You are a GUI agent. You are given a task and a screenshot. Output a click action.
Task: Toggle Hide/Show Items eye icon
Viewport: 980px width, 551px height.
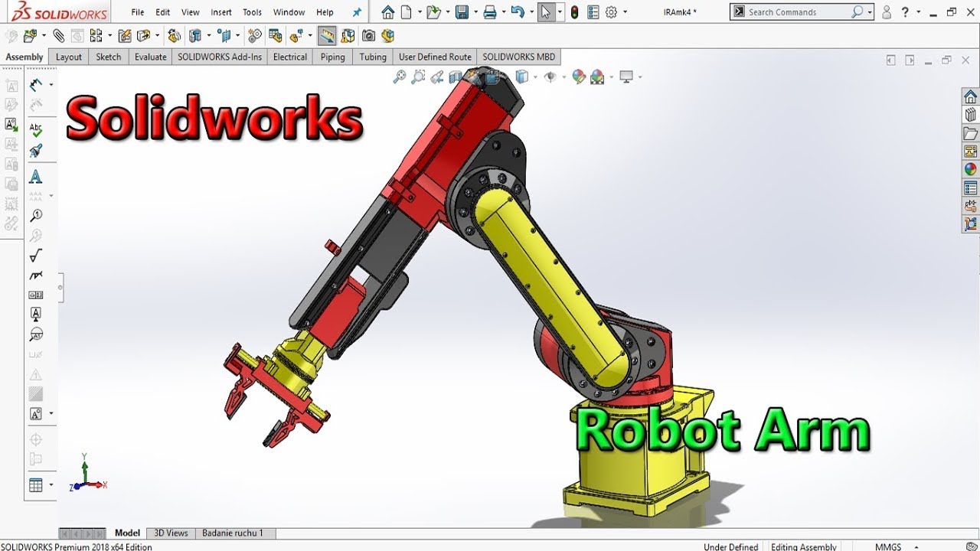coord(550,77)
